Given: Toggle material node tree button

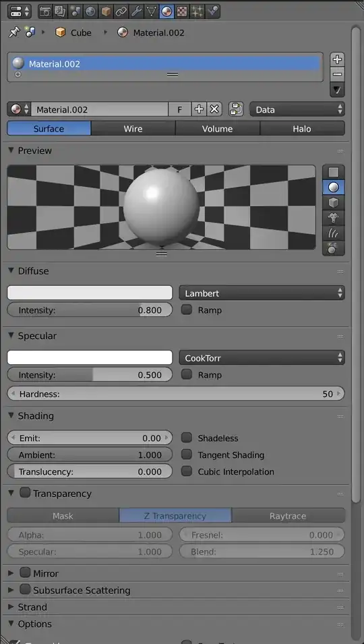Looking at the screenshot, I should tap(236, 109).
